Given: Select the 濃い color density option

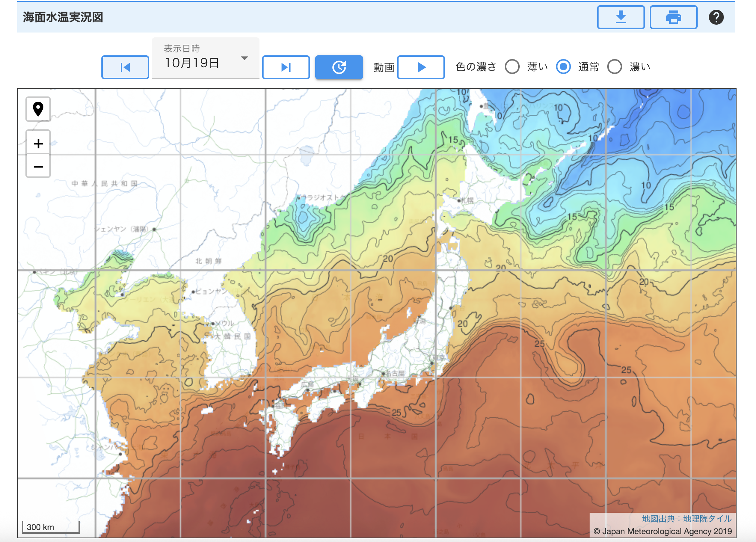Looking at the screenshot, I should coord(614,67).
